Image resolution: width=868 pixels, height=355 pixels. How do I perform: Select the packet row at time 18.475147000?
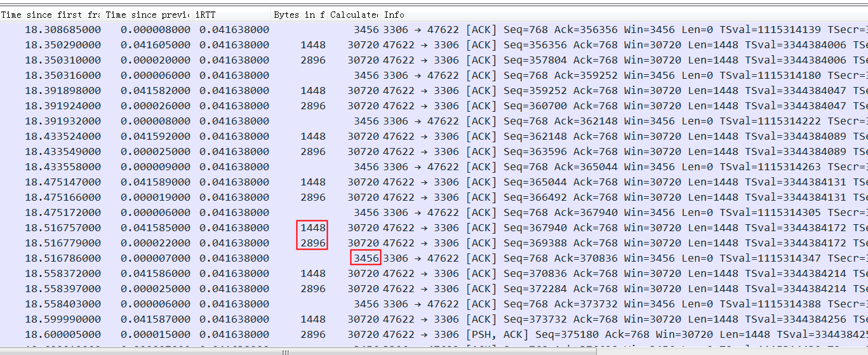point(434,182)
